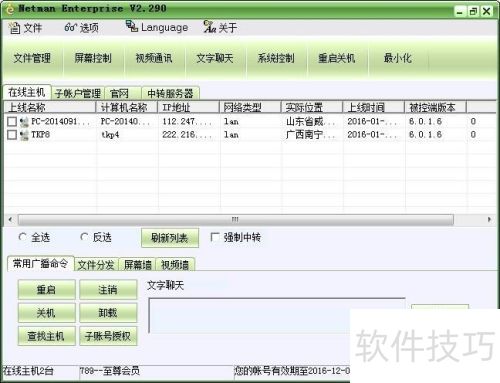The image size is (500, 383).
Task: Switch to the 屏幕墙 tab
Action: (x=138, y=265)
